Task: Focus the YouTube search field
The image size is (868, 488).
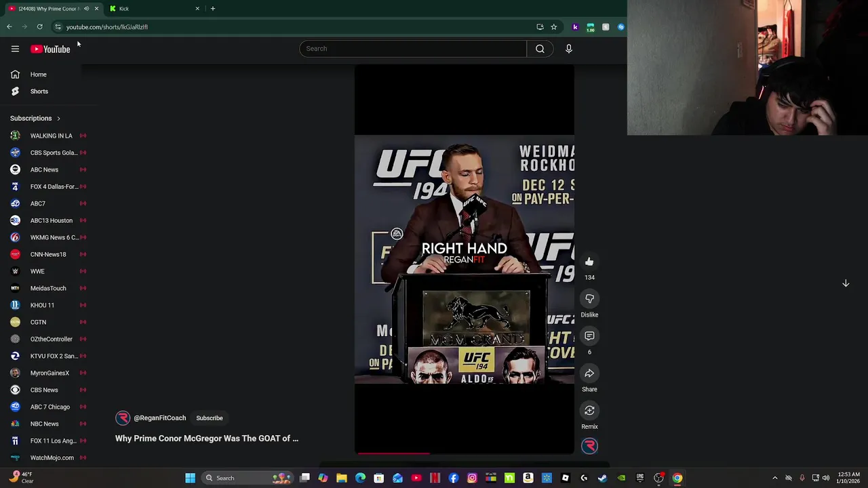Action: pos(413,49)
